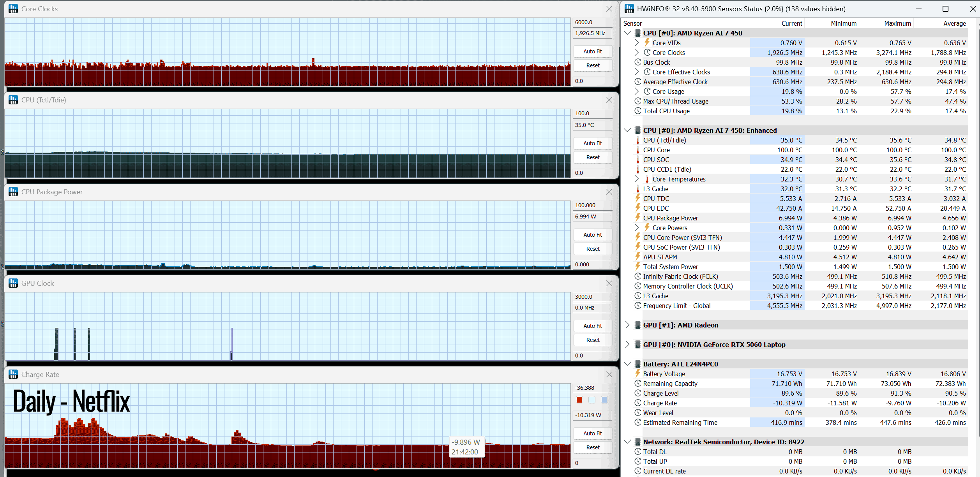Viewport: 980px width, 477px height.
Task: Click the CPU Package Power graph window icon
Action: [13, 192]
